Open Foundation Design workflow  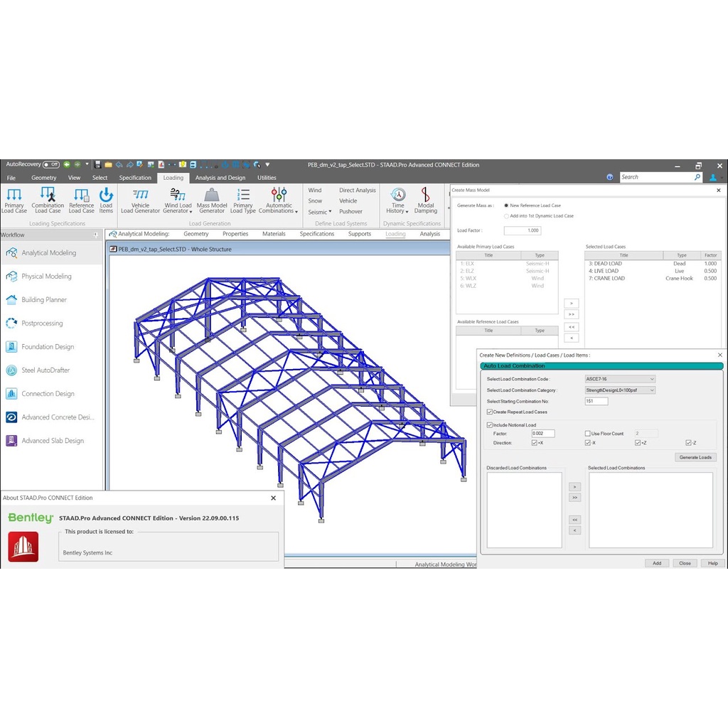pos(48,346)
